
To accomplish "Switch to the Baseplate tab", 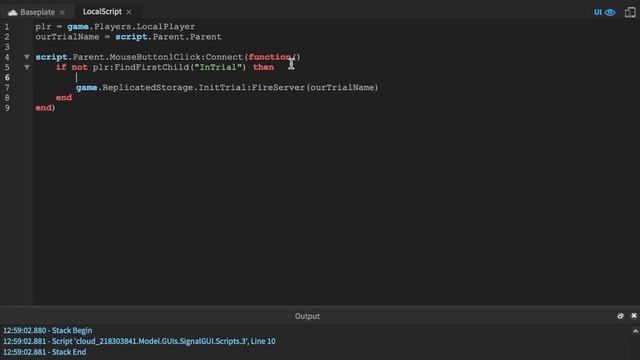I will tap(38, 12).
